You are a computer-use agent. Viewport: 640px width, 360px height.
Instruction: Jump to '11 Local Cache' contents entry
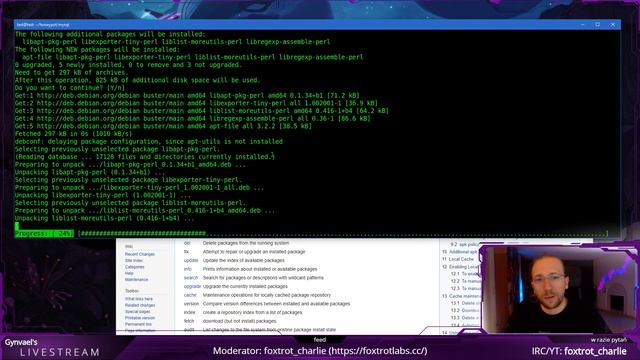[x=458, y=259]
